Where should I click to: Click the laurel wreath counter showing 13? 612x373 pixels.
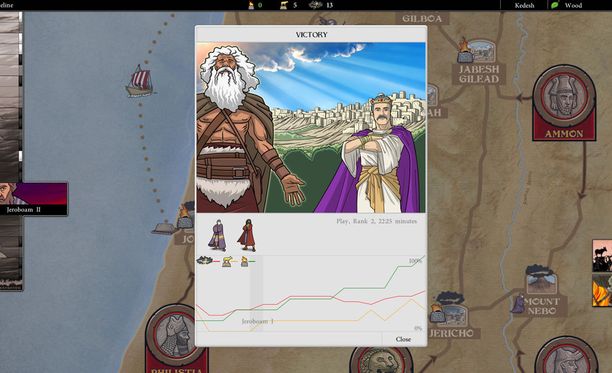321,5
